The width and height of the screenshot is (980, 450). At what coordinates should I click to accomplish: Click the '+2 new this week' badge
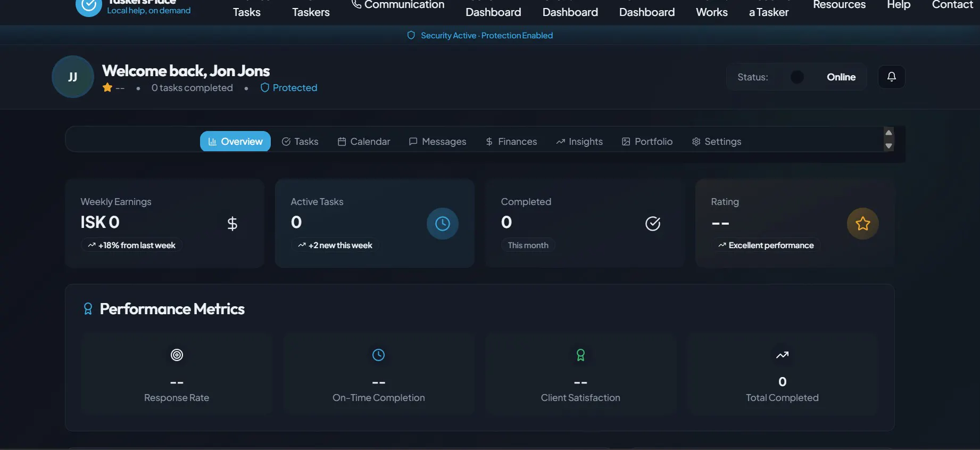(335, 245)
